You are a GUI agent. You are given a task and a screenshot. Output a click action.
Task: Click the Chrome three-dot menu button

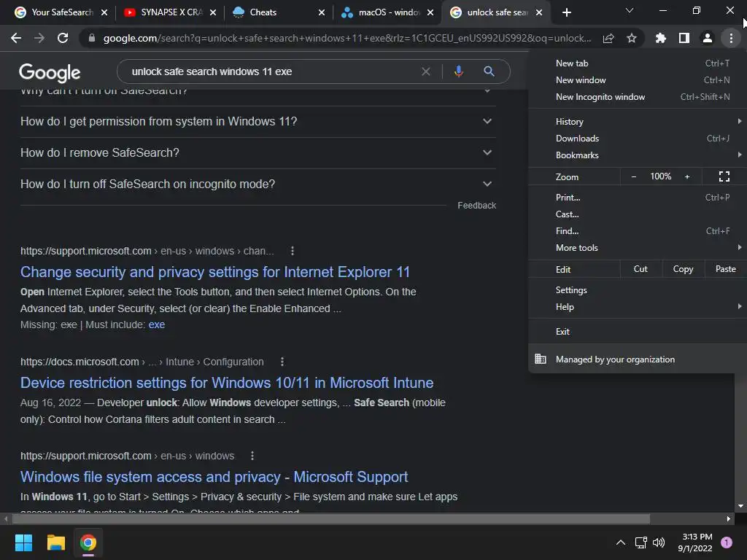(x=731, y=38)
